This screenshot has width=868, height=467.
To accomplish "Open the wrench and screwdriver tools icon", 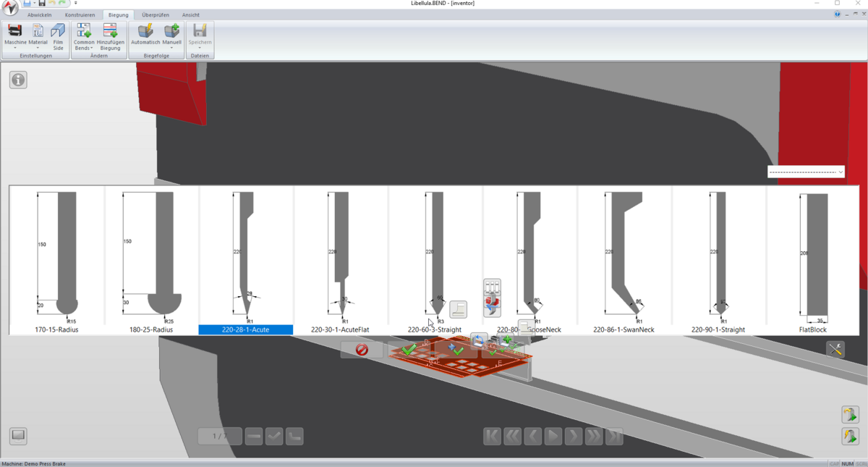I will coord(835,349).
